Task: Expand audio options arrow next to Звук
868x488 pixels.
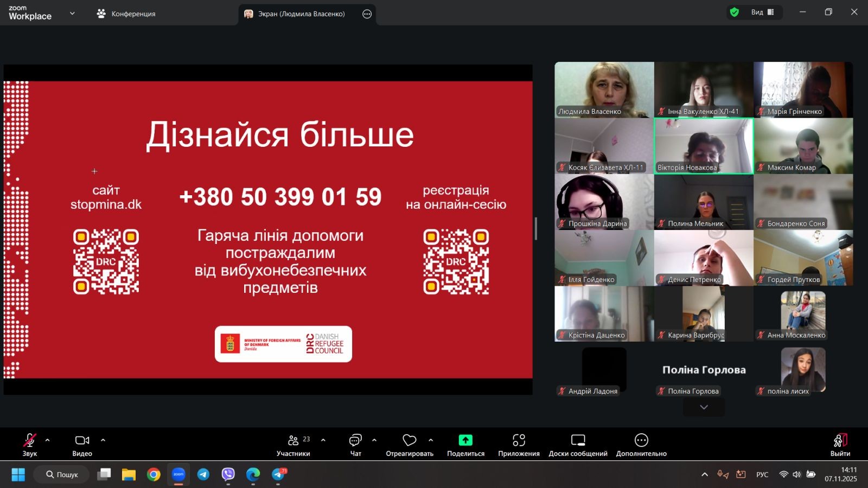Action: coord(48,440)
